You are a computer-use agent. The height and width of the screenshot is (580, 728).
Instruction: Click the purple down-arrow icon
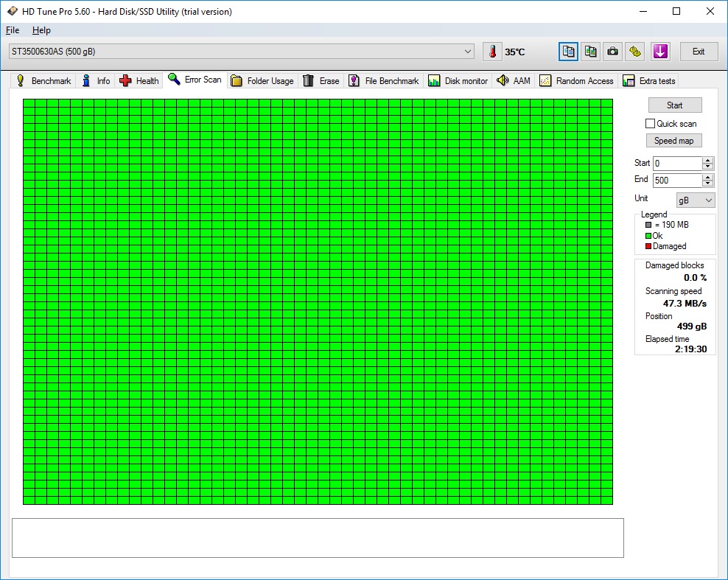(x=659, y=52)
